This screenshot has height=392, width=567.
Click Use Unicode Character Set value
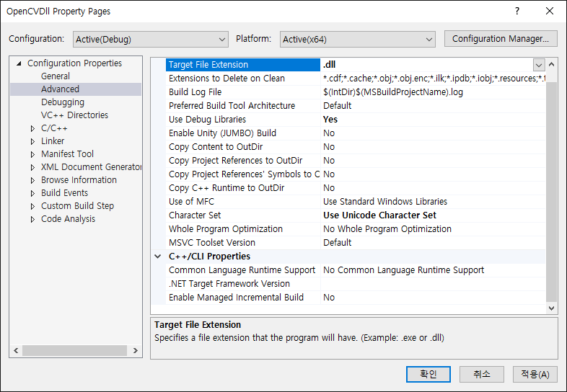379,215
